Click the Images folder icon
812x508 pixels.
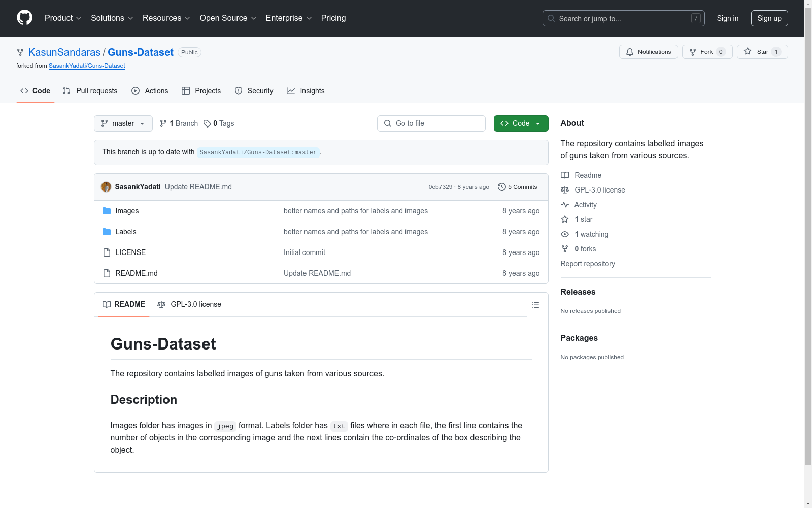(x=107, y=211)
